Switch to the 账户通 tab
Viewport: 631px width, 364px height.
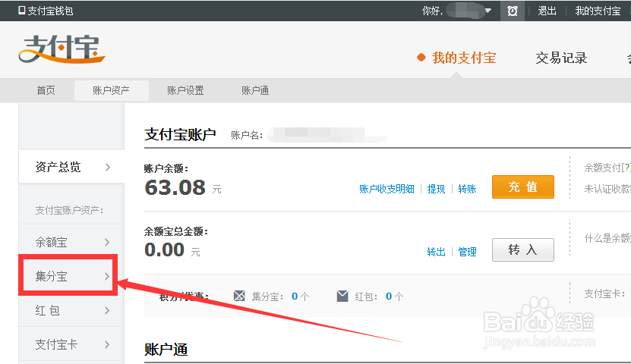tap(255, 90)
